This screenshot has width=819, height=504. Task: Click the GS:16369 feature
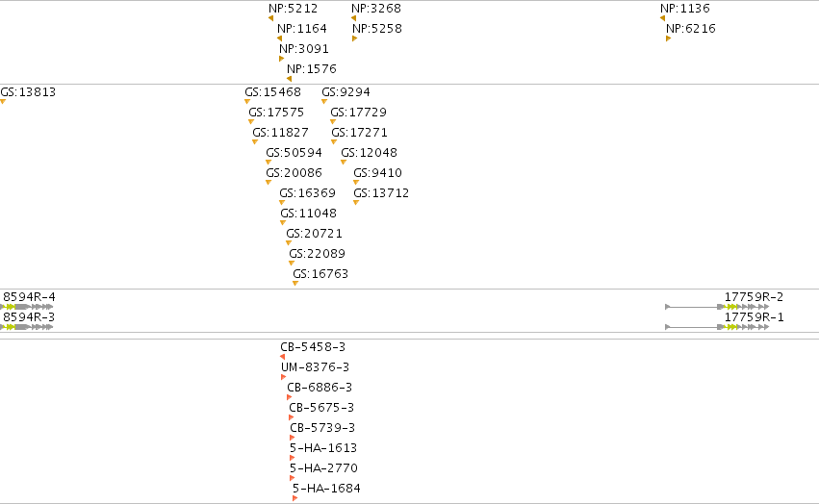coord(308,193)
